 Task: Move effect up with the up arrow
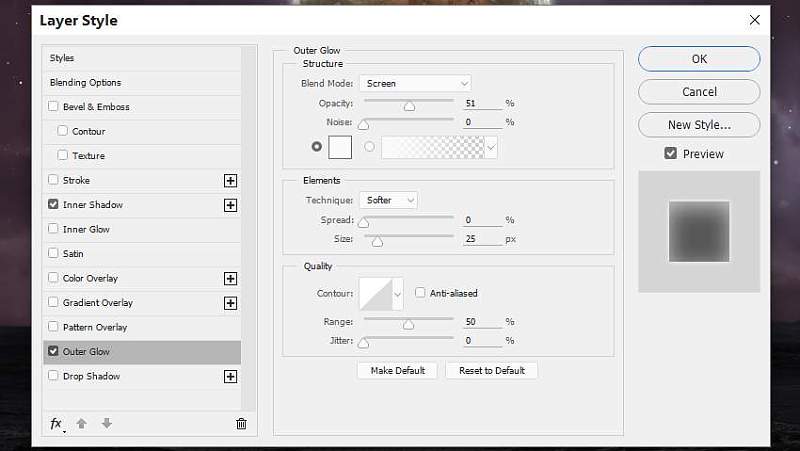click(82, 423)
